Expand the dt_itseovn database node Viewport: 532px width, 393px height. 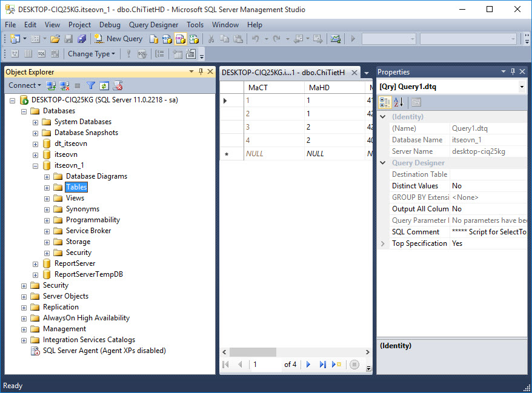point(35,144)
